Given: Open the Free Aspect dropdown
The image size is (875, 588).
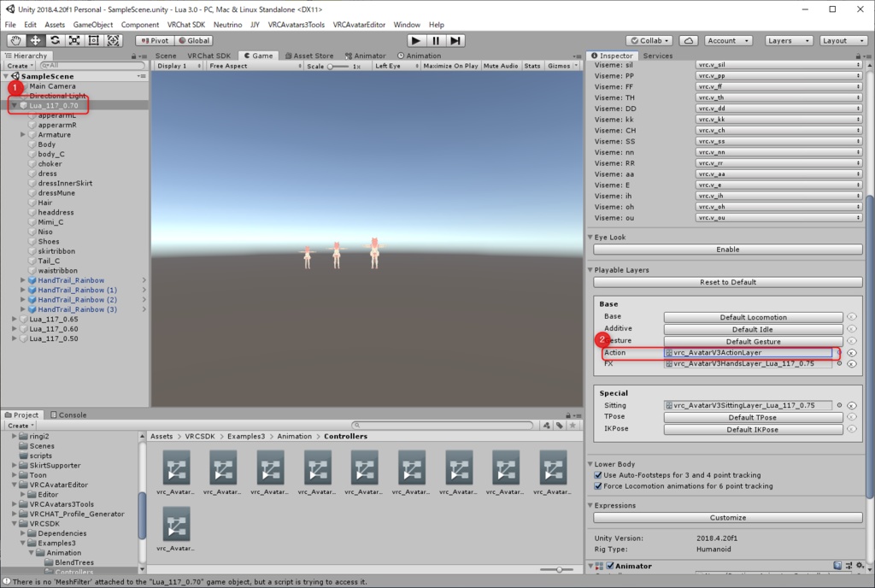Looking at the screenshot, I should coord(255,66).
